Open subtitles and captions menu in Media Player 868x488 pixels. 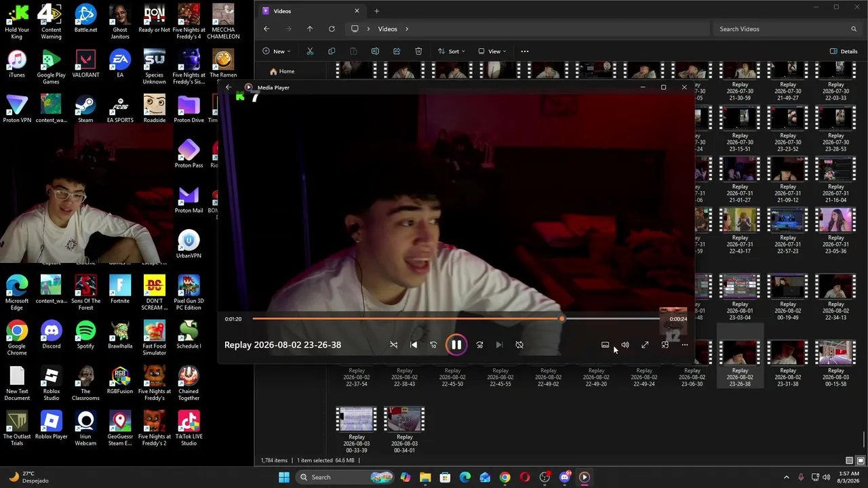(x=606, y=345)
